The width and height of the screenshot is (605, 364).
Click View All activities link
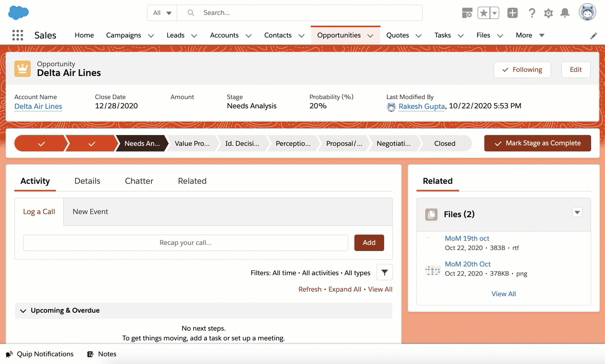[x=380, y=289]
